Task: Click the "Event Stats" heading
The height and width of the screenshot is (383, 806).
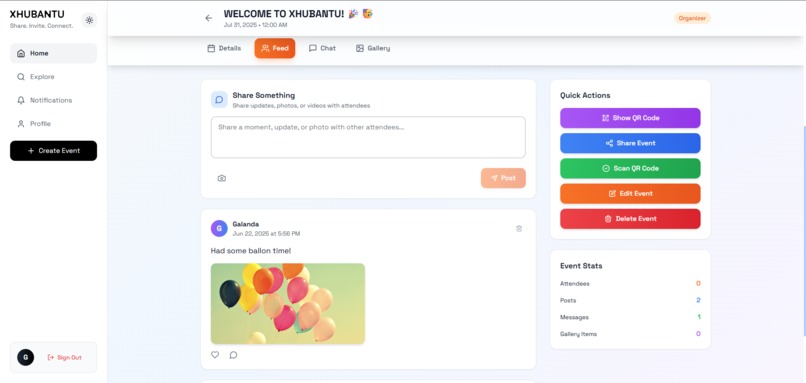Action: [x=581, y=266]
